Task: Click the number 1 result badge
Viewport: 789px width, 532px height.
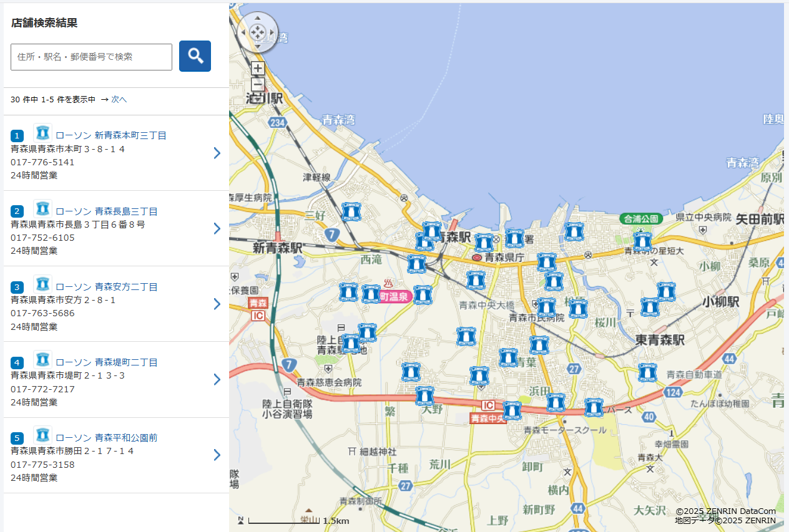Action: 17,135
